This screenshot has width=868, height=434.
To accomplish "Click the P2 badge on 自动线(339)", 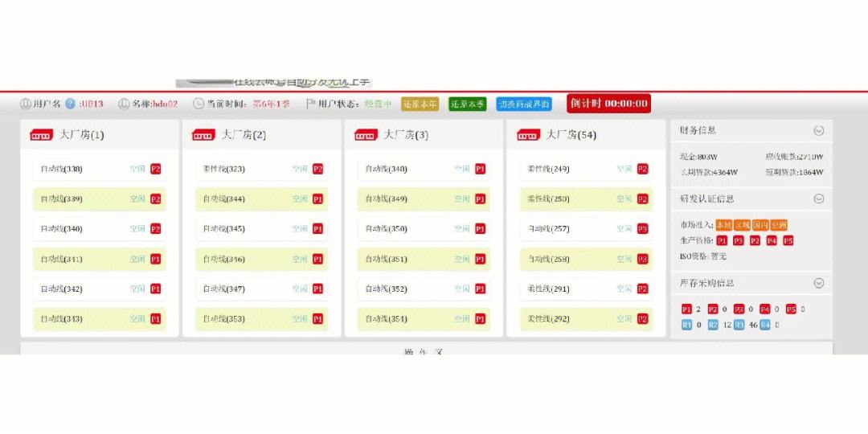I will point(156,199).
